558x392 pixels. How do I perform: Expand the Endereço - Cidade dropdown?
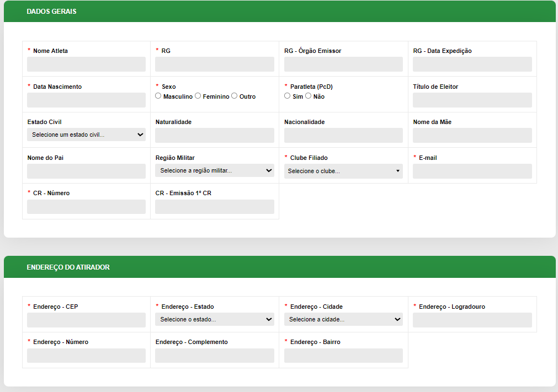point(343,320)
